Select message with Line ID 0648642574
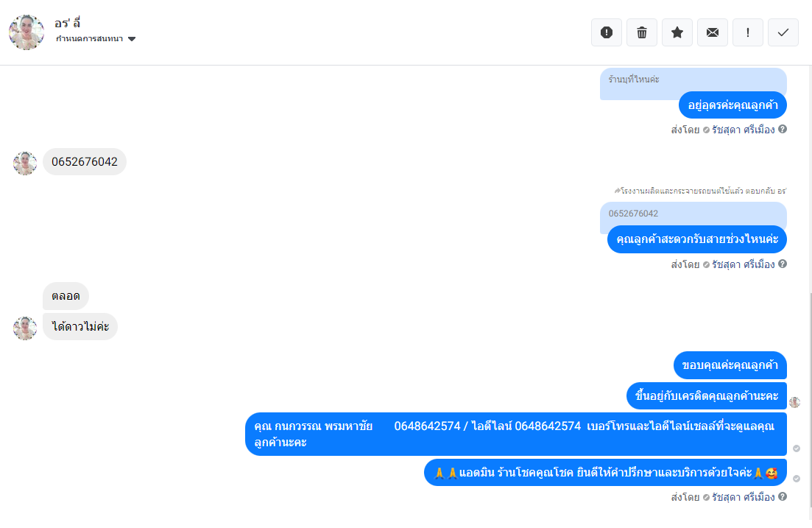812x528 pixels. click(516, 434)
